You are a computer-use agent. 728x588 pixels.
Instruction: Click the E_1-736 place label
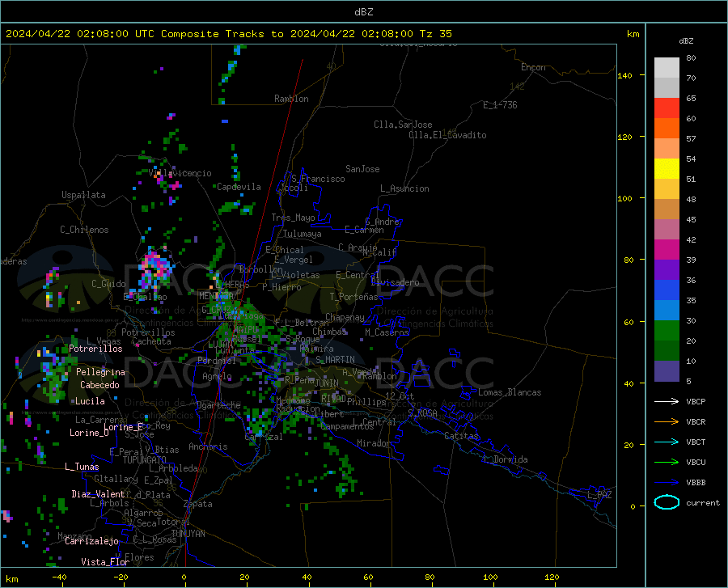(x=500, y=105)
